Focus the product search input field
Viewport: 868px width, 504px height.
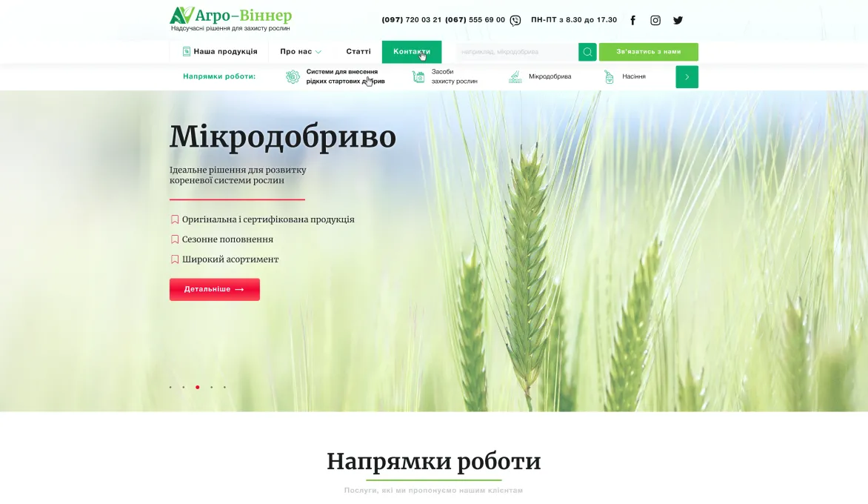tap(517, 52)
